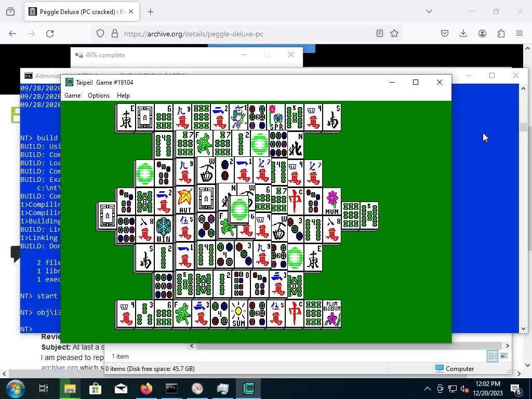532x399 pixels.
Task: Open the extensions puzzle menu
Action: [501, 33]
